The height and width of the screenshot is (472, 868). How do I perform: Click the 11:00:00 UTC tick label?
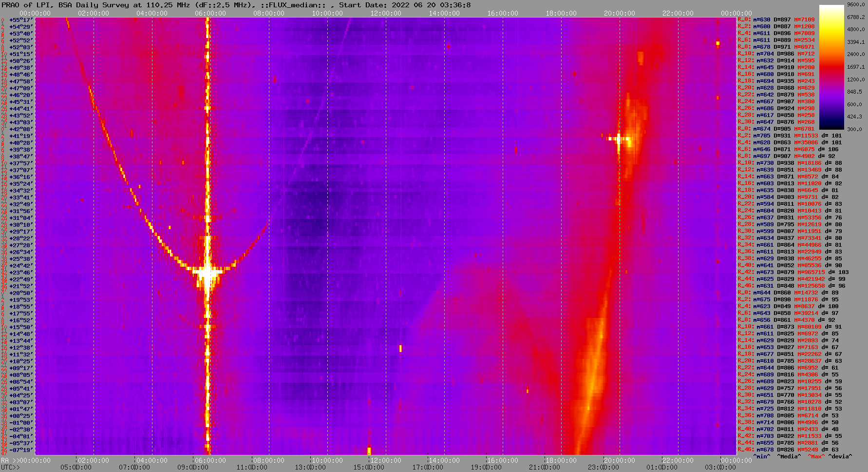251,467
